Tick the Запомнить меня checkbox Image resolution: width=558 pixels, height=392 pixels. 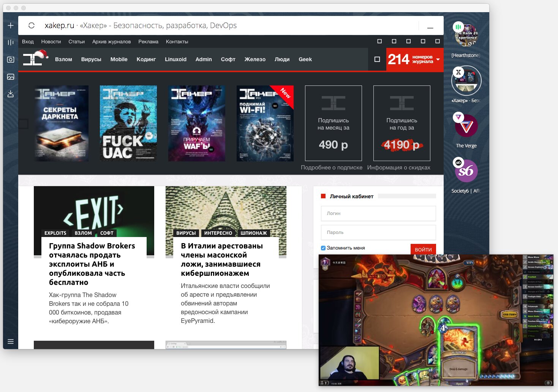pos(323,248)
